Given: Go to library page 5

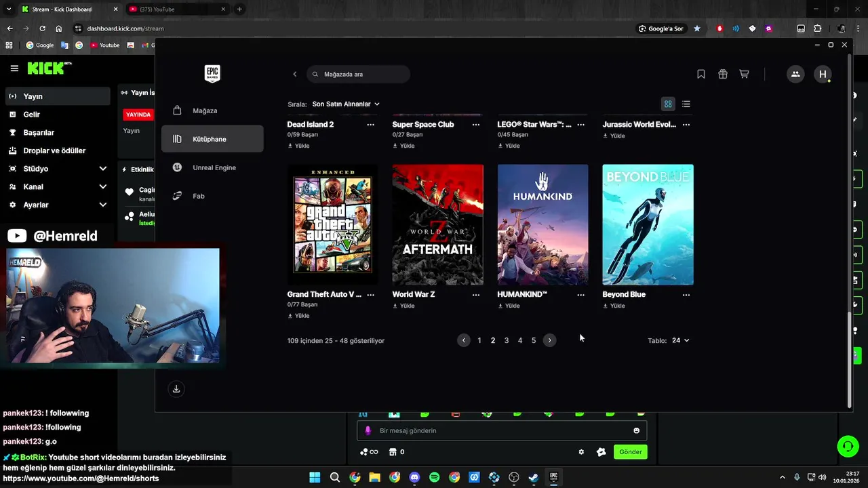Looking at the screenshot, I should (534, 340).
